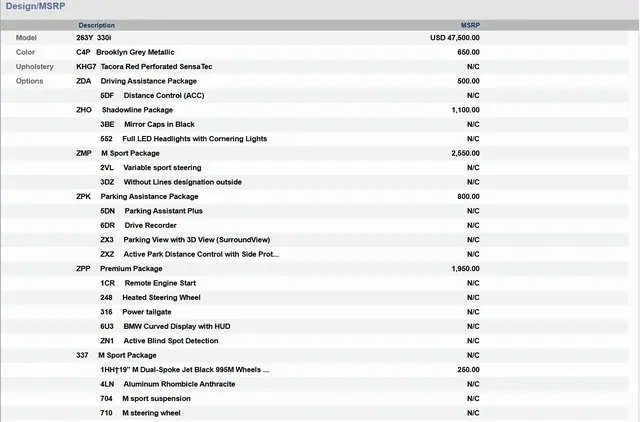Select the ZDA Driving Assistance Package row
640x422 pixels.
148,81
